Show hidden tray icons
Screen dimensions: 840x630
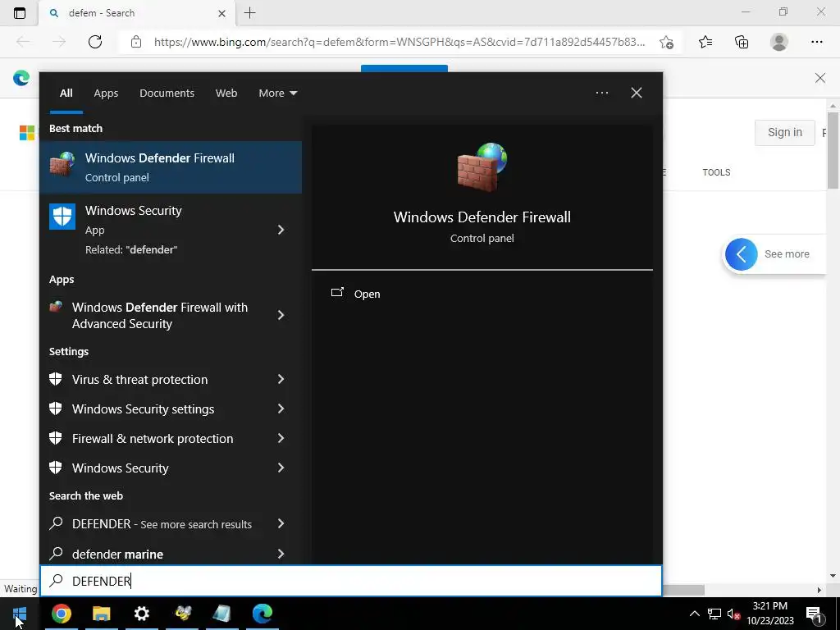(694, 614)
